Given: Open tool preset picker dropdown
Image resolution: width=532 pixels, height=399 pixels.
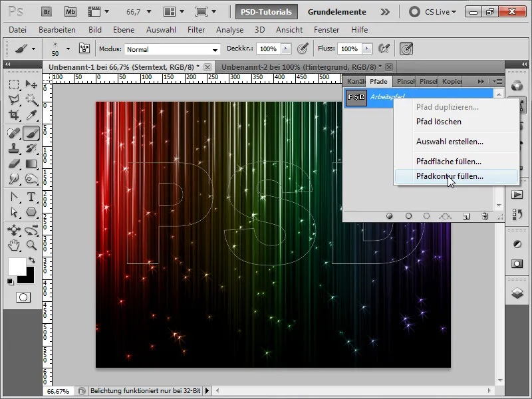Looking at the screenshot, I should coord(33,49).
